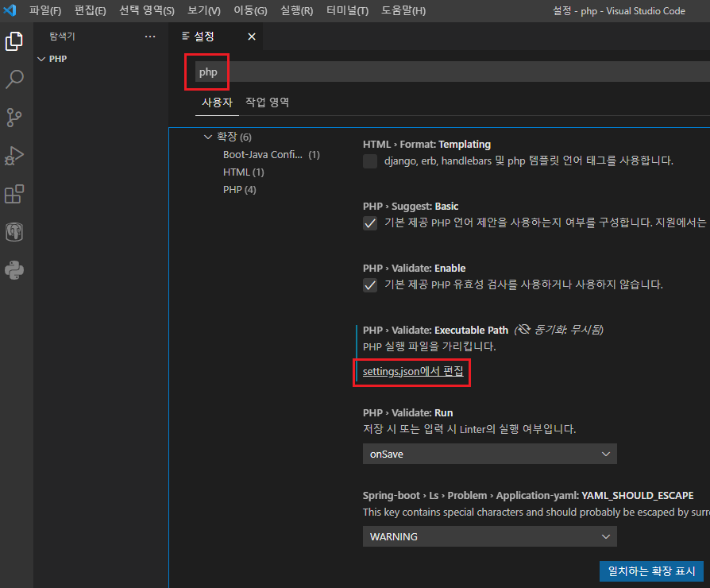Open the Extensions view

pyautogui.click(x=14, y=194)
